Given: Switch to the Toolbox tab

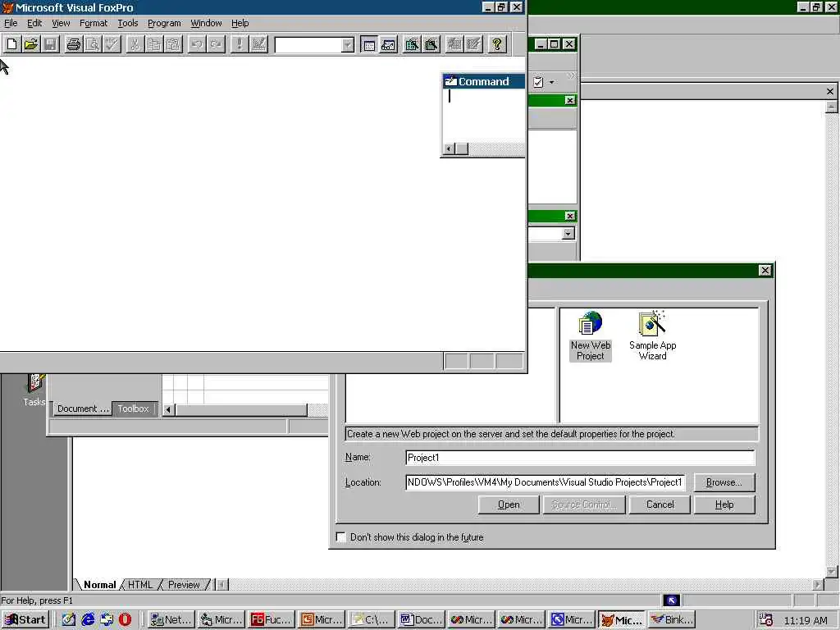Looking at the screenshot, I should (x=134, y=409).
